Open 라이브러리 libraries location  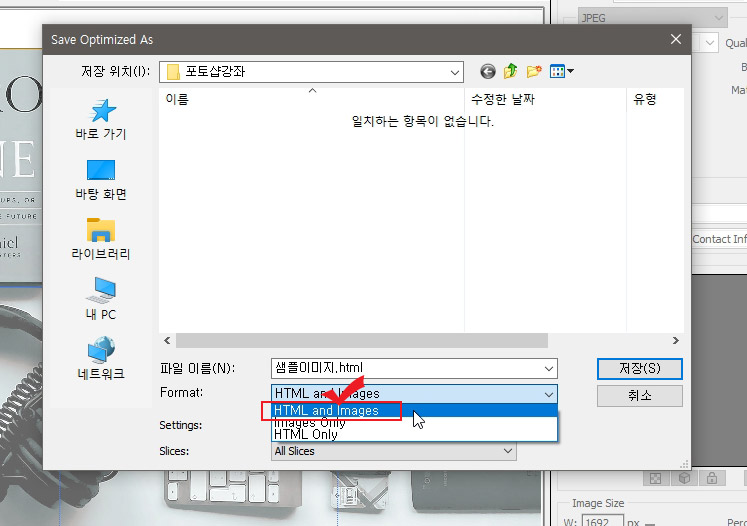[101, 239]
